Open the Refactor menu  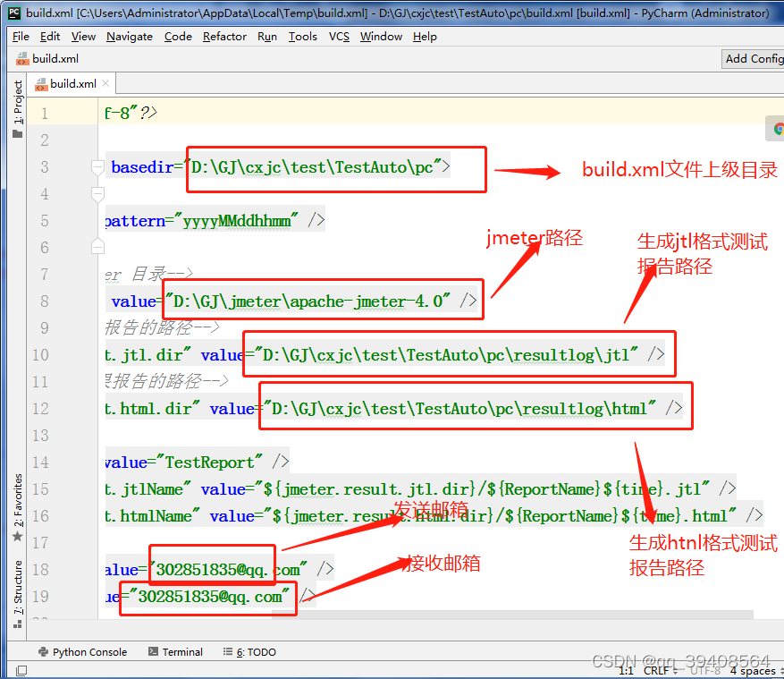click(x=224, y=37)
